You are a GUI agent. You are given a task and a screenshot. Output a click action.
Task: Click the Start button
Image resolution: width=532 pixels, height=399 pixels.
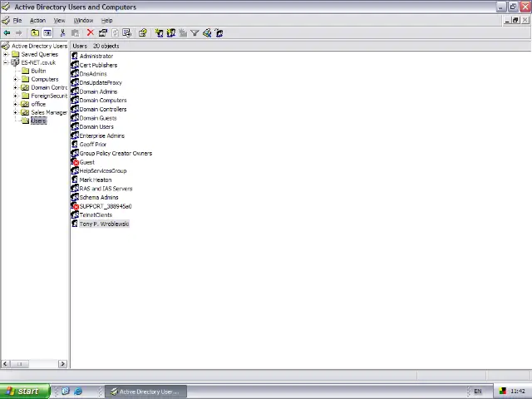pyautogui.click(x=25, y=392)
